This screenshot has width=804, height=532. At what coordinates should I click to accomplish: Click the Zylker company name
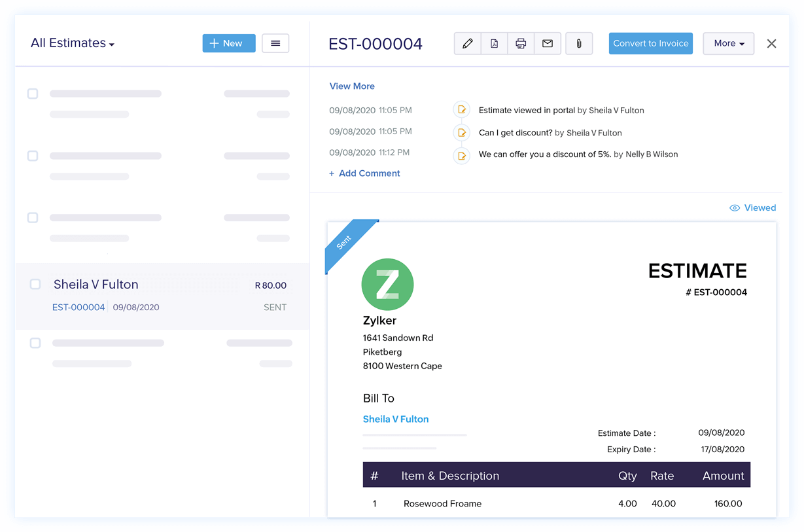(x=379, y=321)
